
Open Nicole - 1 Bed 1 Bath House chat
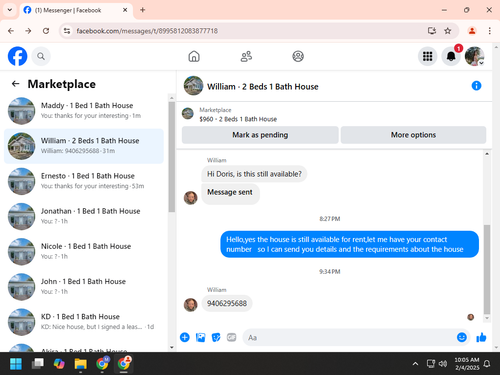click(84, 251)
